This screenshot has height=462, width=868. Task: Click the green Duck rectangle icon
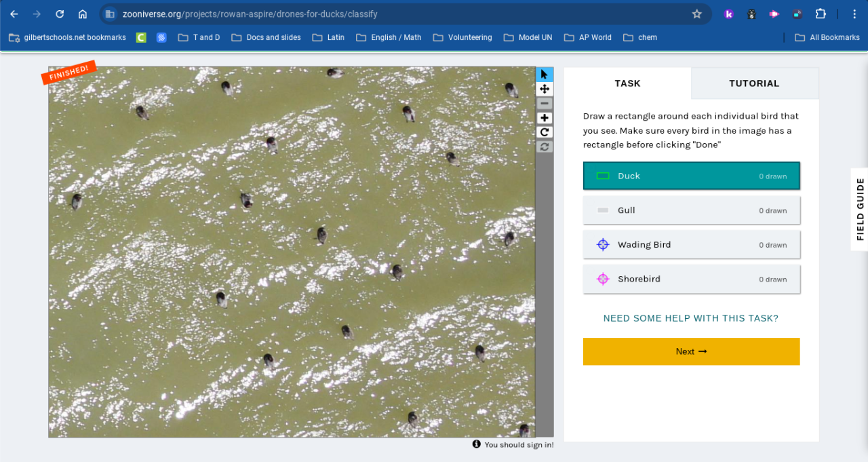click(603, 176)
